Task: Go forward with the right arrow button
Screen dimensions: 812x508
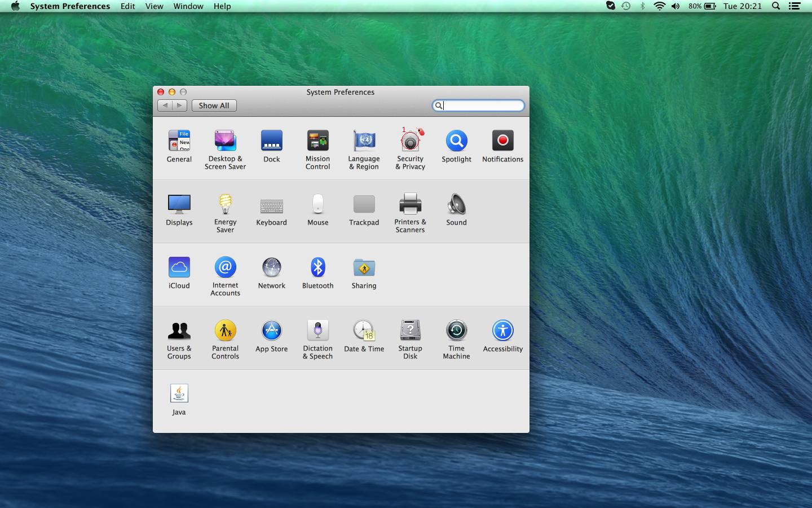Action: 180,106
